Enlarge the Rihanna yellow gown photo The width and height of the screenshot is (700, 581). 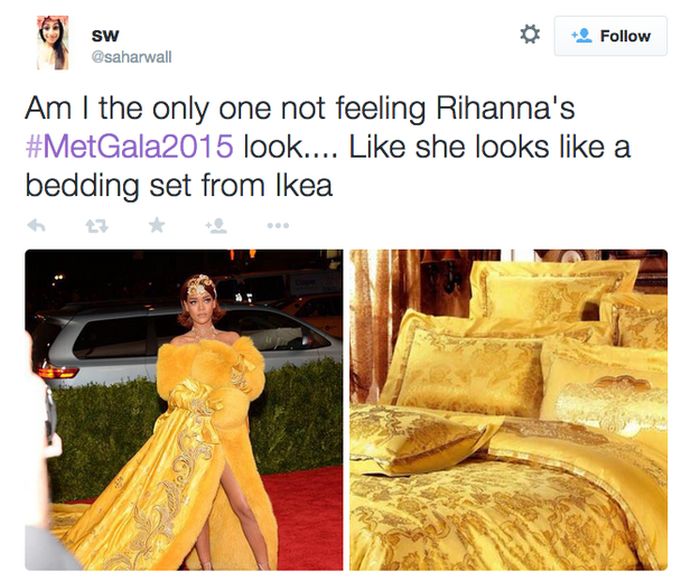184,410
